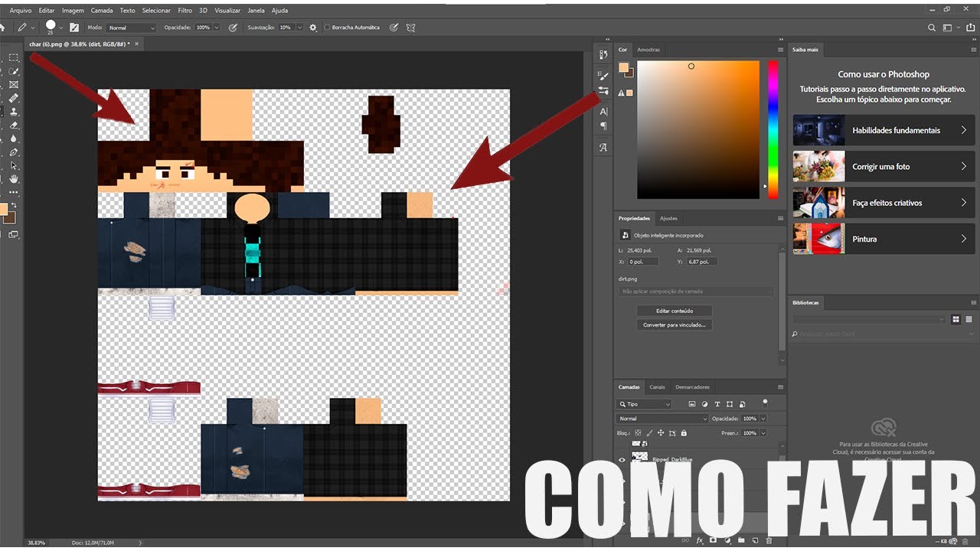Select the Clone Stamp tool

point(14,112)
